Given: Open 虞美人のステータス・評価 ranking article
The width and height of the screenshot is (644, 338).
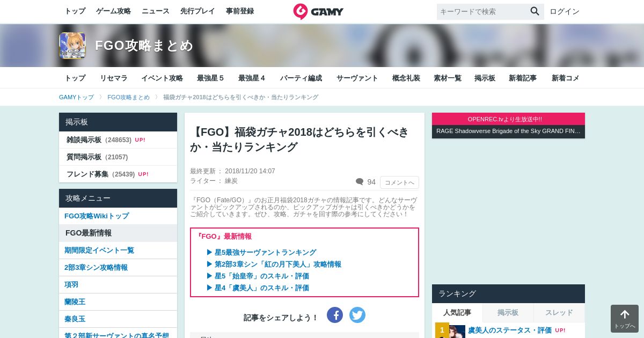Looking at the screenshot, I should 510,330.
